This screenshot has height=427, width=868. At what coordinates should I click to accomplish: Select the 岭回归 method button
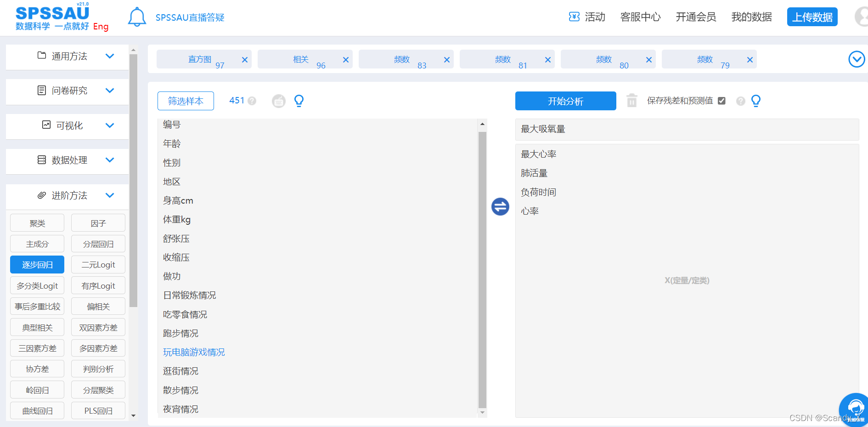click(37, 390)
